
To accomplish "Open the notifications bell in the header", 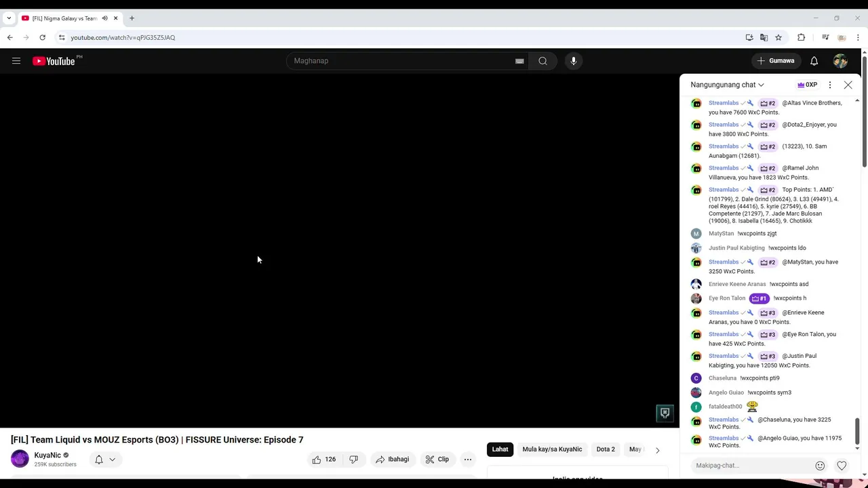I will pyautogui.click(x=814, y=61).
